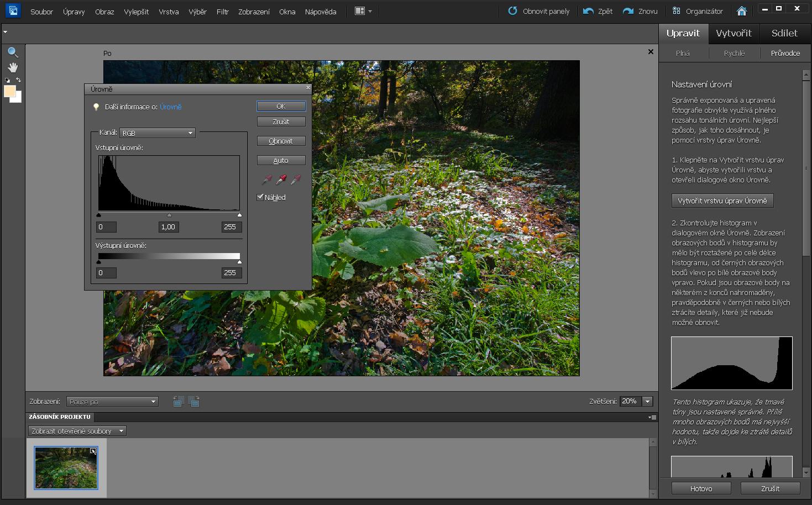The width and height of the screenshot is (812, 505).
Task: Select the forest photo thumbnail in project bin
Action: coord(66,467)
